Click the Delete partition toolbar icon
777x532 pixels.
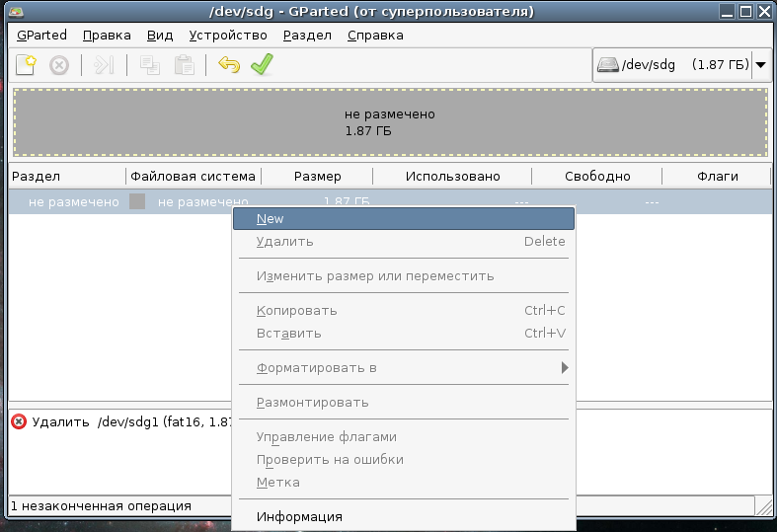tap(59, 65)
